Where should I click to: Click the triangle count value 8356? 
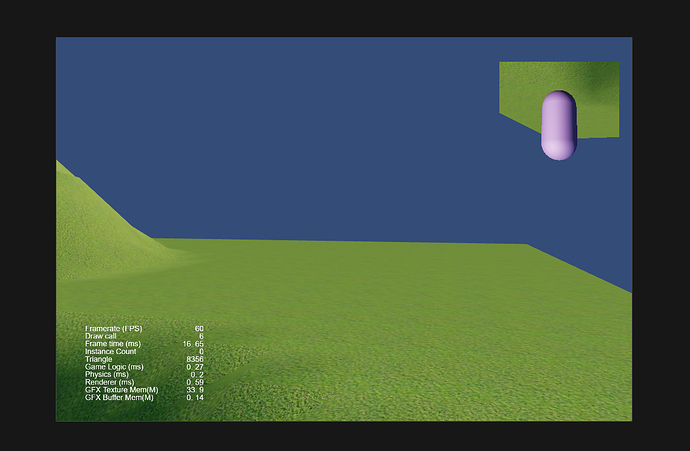point(195,359)
